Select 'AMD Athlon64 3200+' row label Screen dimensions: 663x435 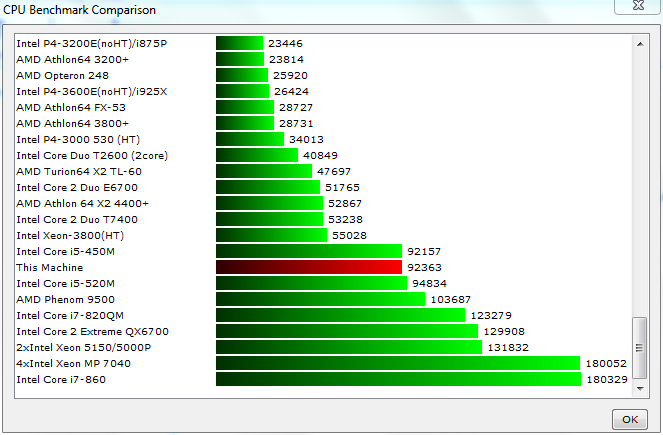pos(72,60)
